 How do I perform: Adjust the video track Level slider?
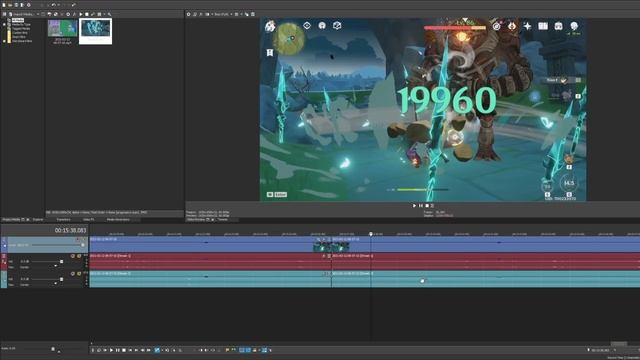82,245
